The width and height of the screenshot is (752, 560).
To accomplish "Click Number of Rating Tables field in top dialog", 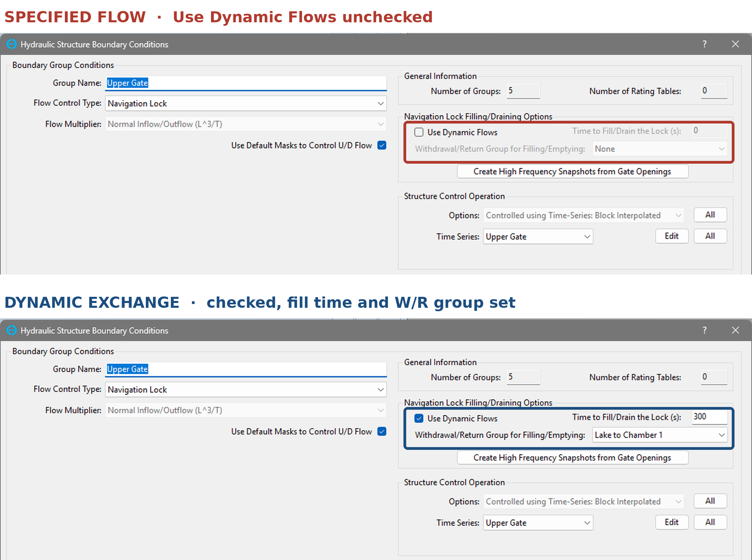I will pos(714,91).
